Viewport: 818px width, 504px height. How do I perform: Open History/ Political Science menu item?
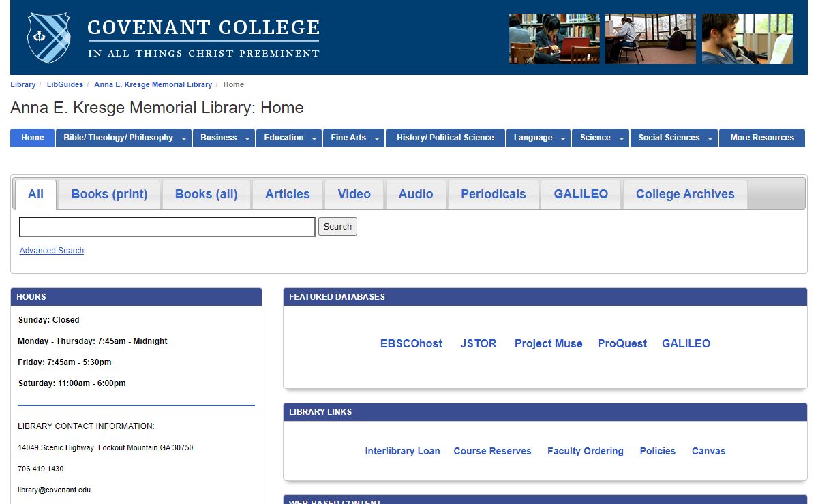pos(445,138)
